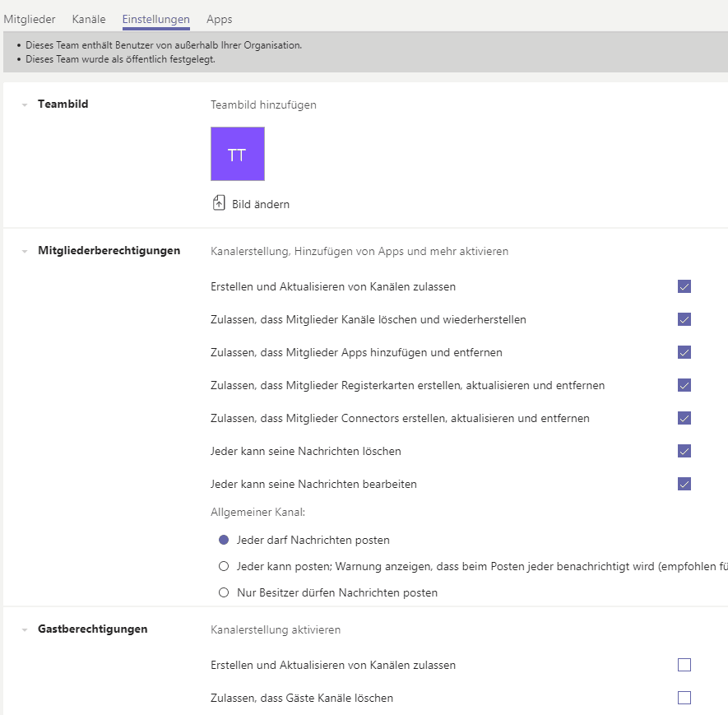Uncheck the Connectors erstellen permission checkbox
The width and height of the screenshot is (728, 715).
[684, 418]
